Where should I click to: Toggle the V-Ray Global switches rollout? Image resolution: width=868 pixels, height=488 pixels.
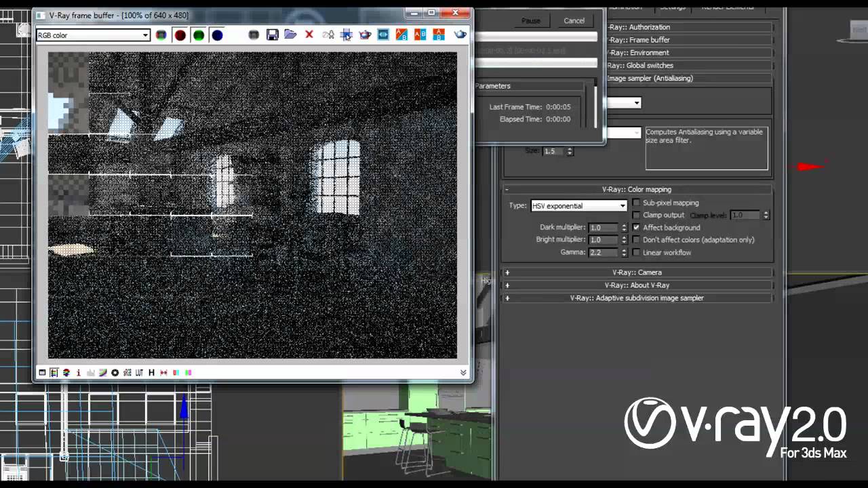688,66
